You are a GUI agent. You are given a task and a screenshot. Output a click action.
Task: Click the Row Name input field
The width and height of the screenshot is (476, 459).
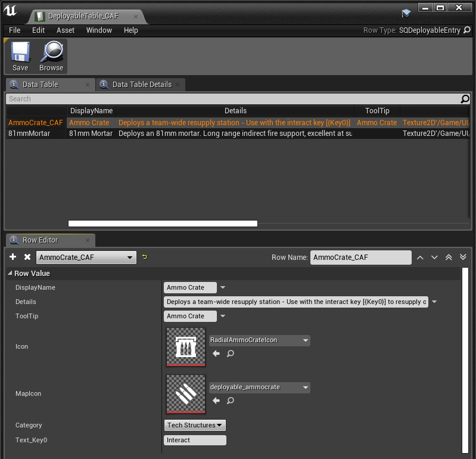(x=360, y=258)
